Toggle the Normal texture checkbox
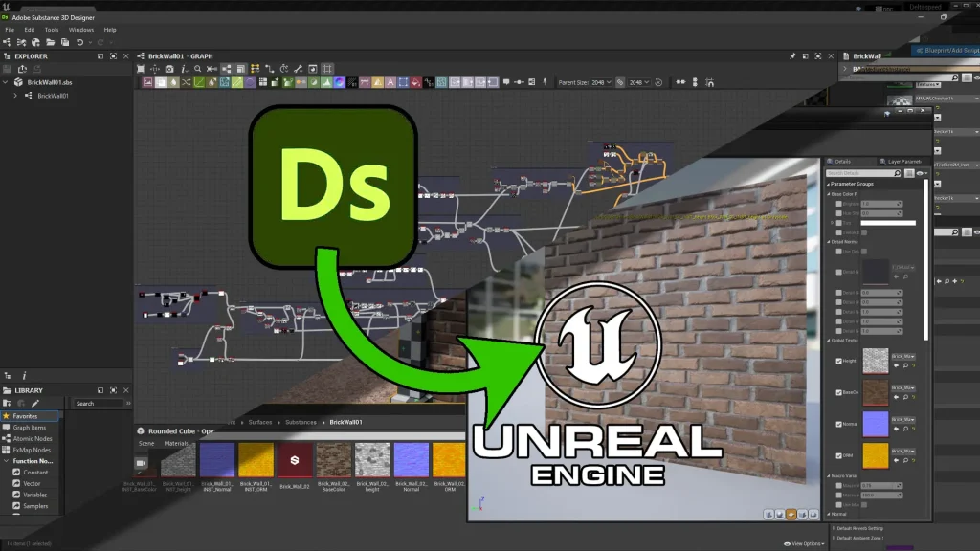Image resolution: width=980 pixels, height=551 pixels. 839,425
